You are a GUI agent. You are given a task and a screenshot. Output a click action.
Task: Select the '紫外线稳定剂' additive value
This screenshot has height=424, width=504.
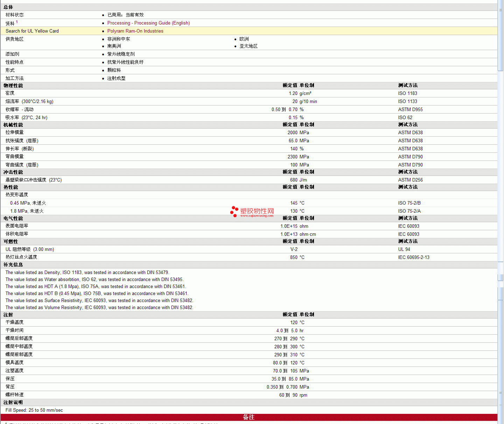(121, 54)
